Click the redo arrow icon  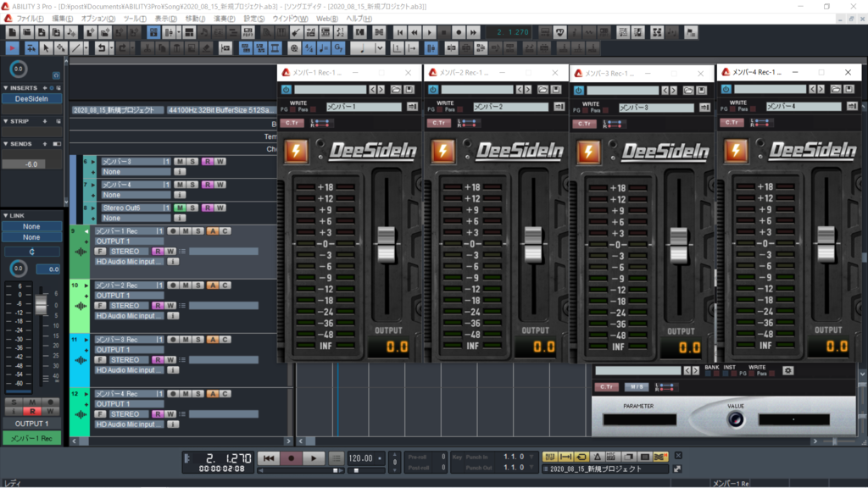[122, 48]
